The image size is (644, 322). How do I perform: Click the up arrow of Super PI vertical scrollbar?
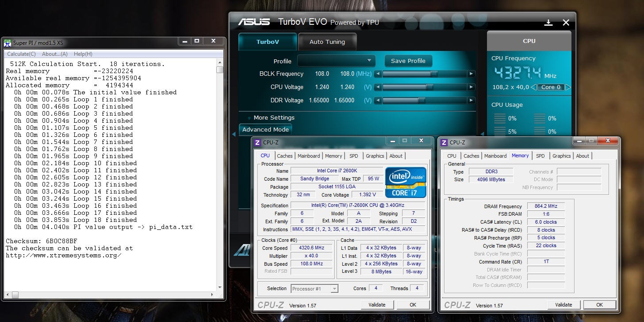coord(219,63)
